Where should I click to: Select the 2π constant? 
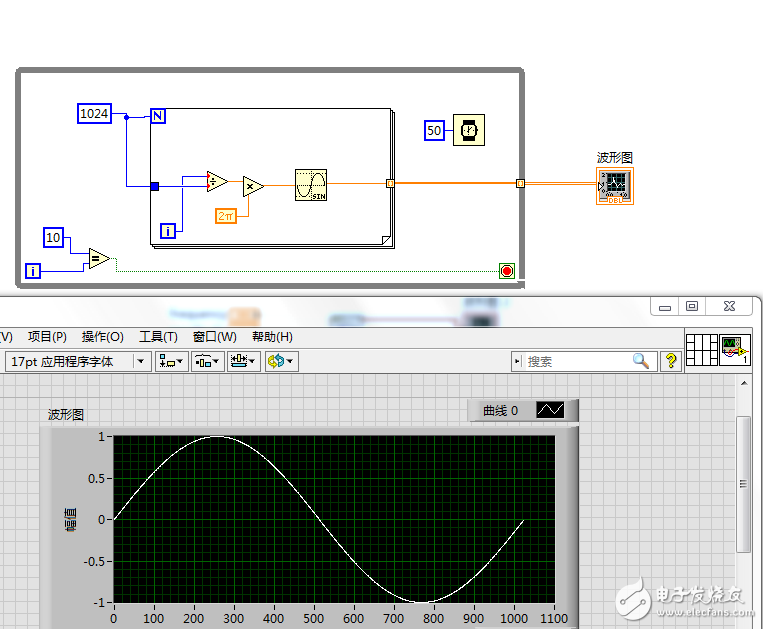(x=226, y=216)
